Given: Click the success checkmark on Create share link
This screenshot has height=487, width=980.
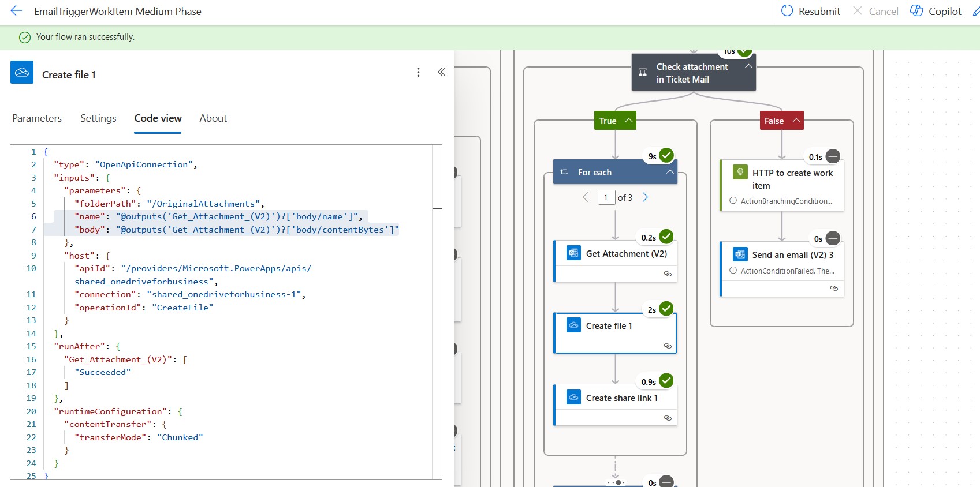Looking at the screenshot, I should pos(666,381).
